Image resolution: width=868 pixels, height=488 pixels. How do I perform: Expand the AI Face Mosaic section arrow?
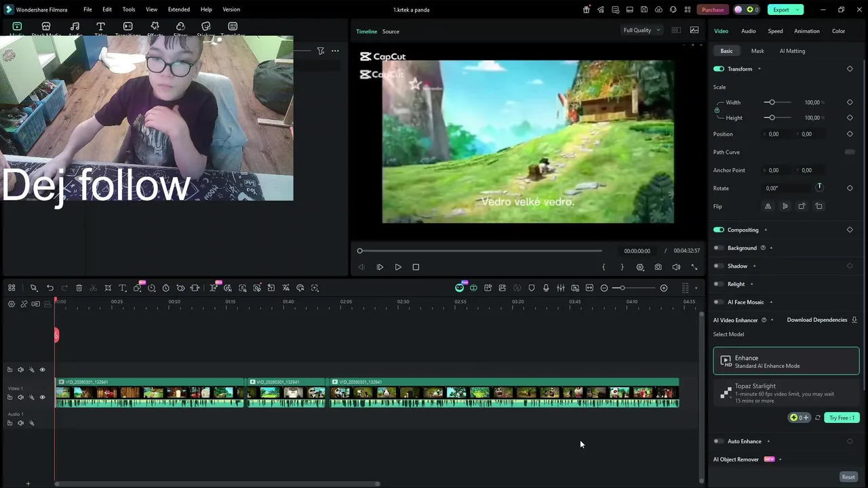(771, 302)
